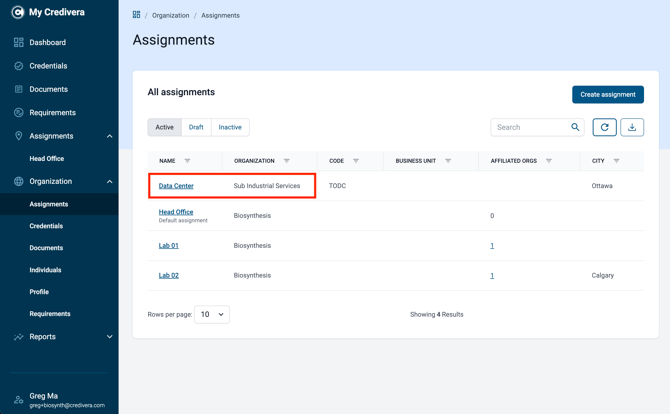Click the search magnifier icon

click(x=575, y=127)
